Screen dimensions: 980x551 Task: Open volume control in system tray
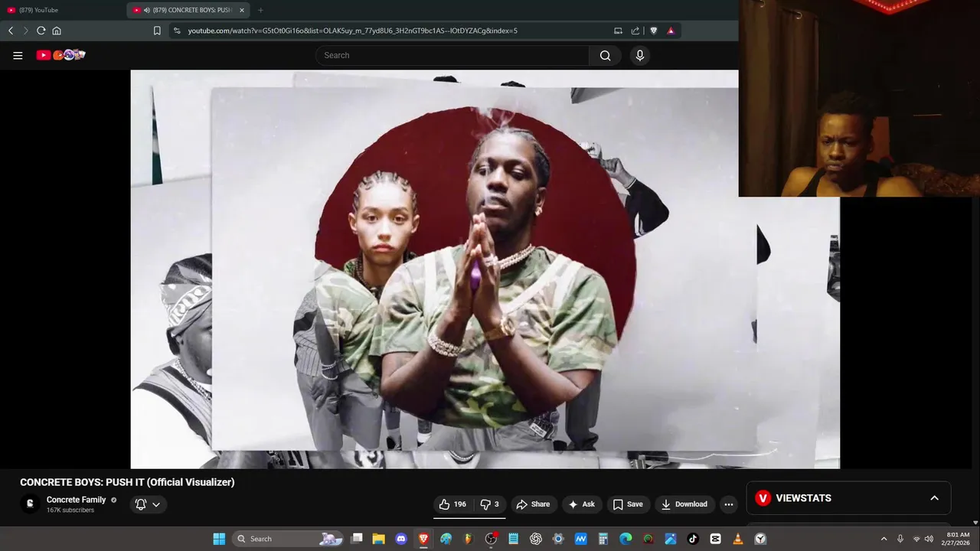point(929,539)
